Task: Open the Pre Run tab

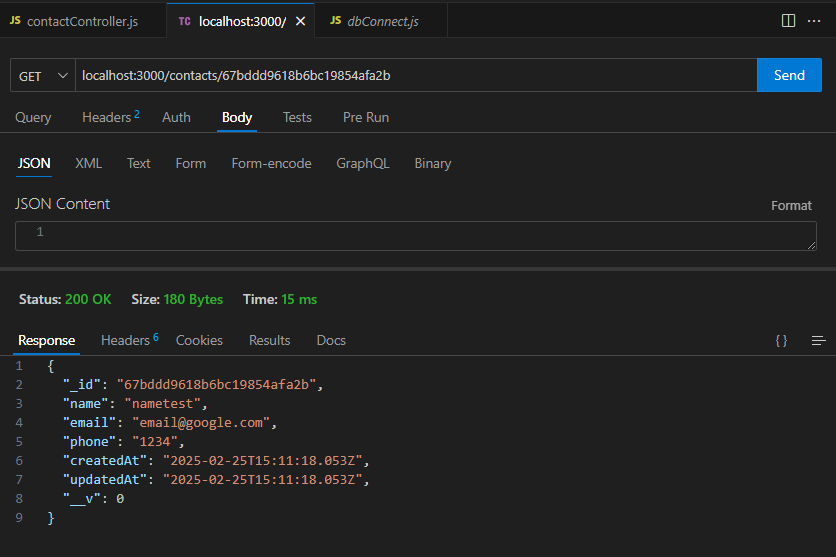Action: point(366,117)
